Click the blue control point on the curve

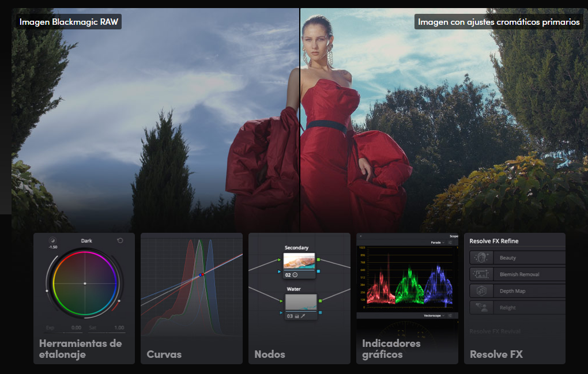(x=200, y=275)
